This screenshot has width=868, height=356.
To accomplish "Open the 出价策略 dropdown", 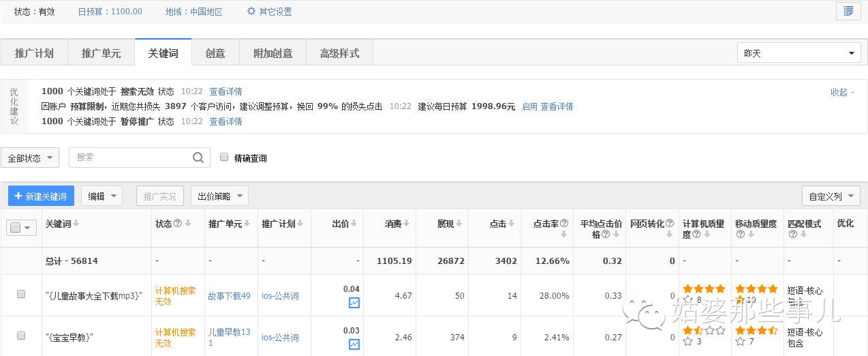I will (219, 196).
